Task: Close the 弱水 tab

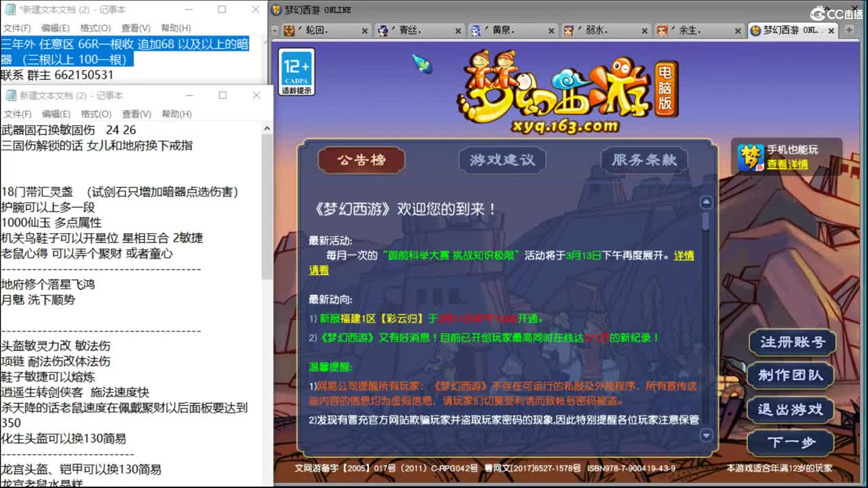Action: pos(645,31)
